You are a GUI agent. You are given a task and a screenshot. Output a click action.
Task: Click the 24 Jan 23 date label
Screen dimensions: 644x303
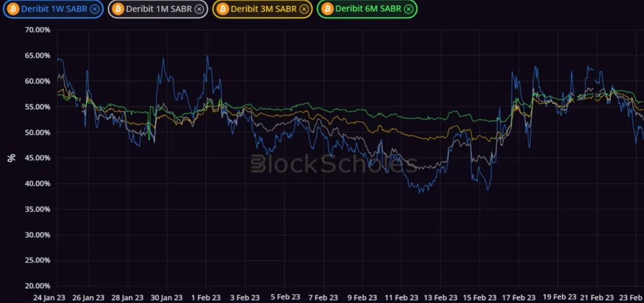pos(49,298)
